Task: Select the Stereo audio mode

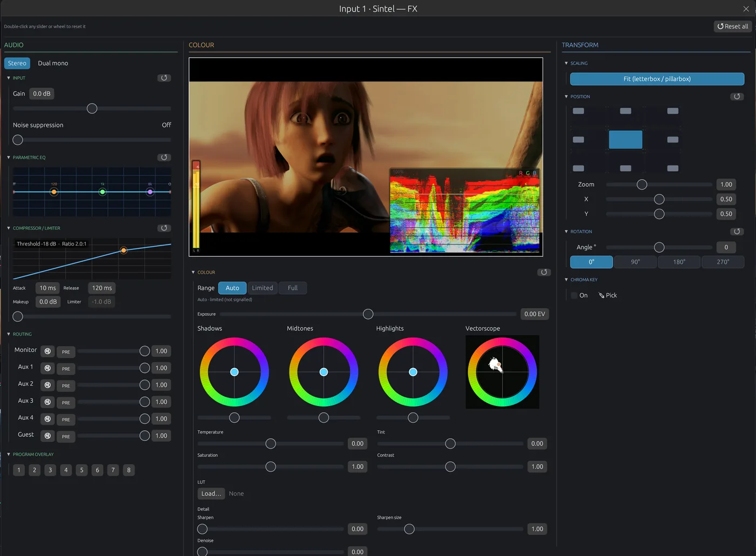Action: (17, 63)
